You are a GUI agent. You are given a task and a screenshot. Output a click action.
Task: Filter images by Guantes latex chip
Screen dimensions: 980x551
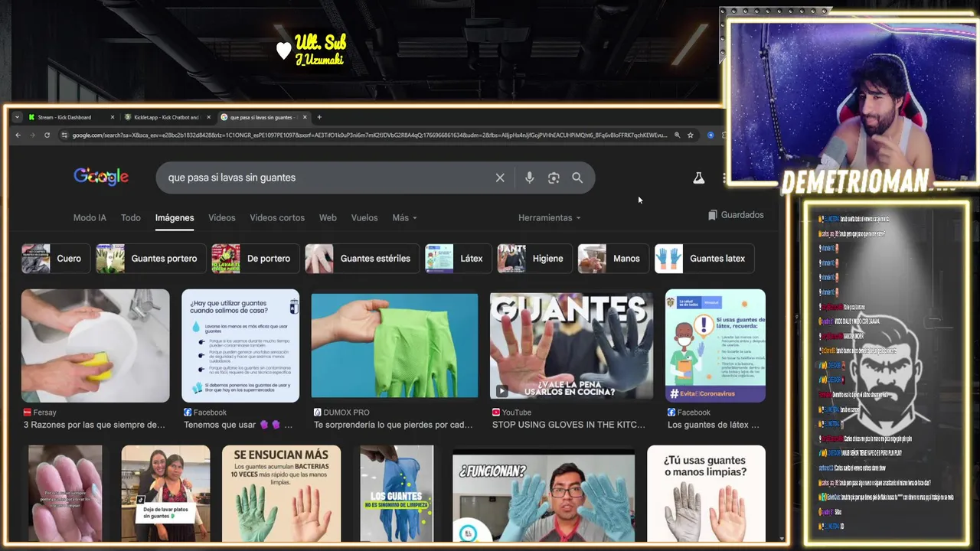(704, 259)
